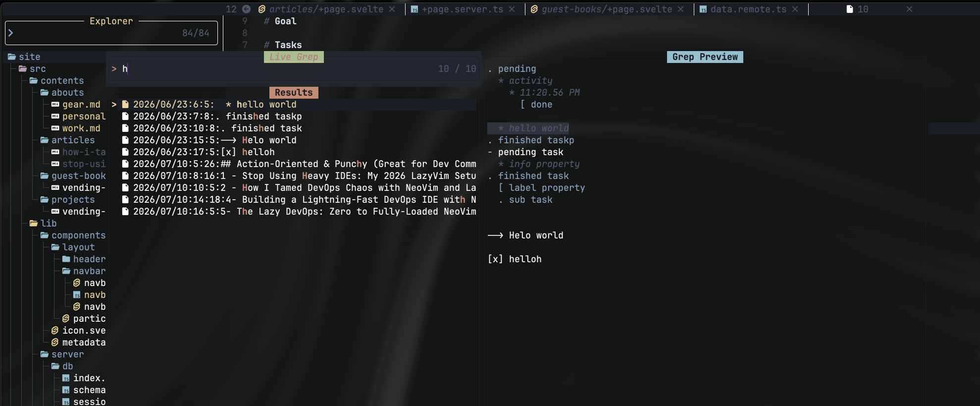The height and width of the screenshot is (406, 980).
Task: Click file icon of '[x] helloh' result
Action: pyautogui.click(x=125, y=152)
